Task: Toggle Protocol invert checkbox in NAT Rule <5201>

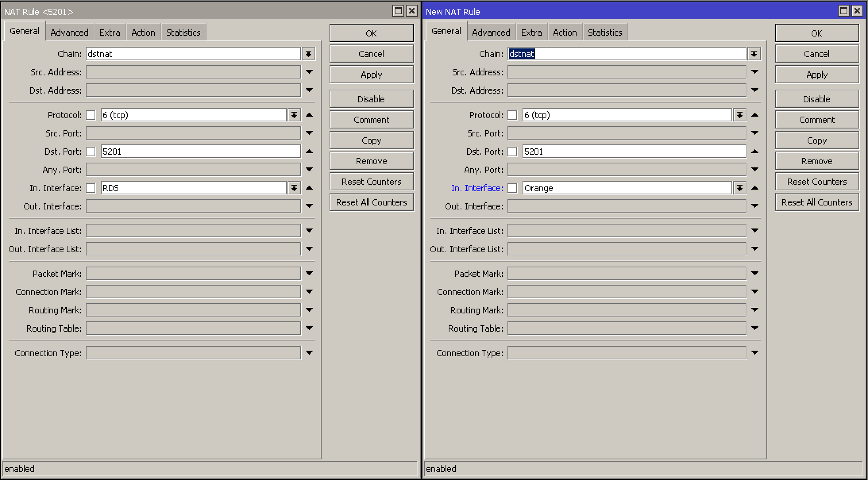Action: [91, 115]
